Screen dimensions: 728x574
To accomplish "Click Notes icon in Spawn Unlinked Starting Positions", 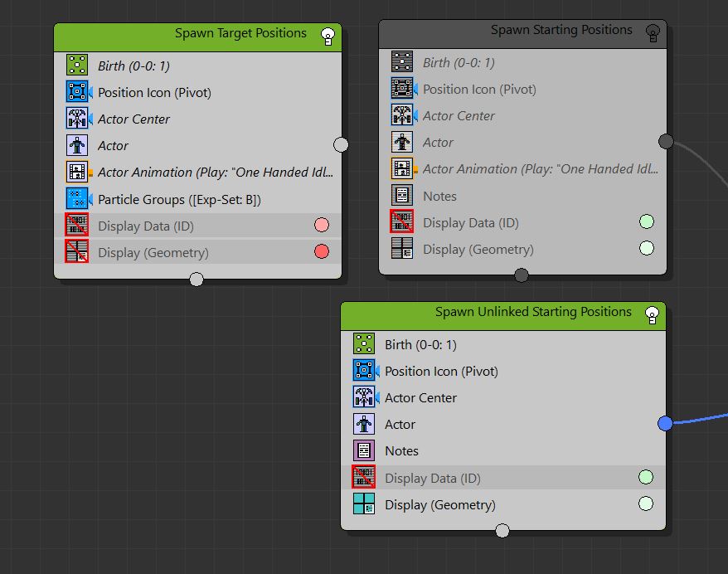I will click(x=363, y=451).
